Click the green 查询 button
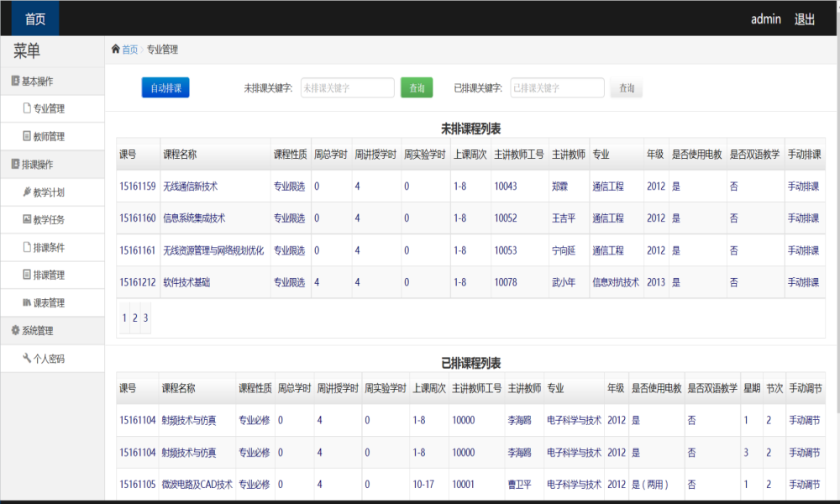This screenshot has height=504, width=840. coord(417,88)
